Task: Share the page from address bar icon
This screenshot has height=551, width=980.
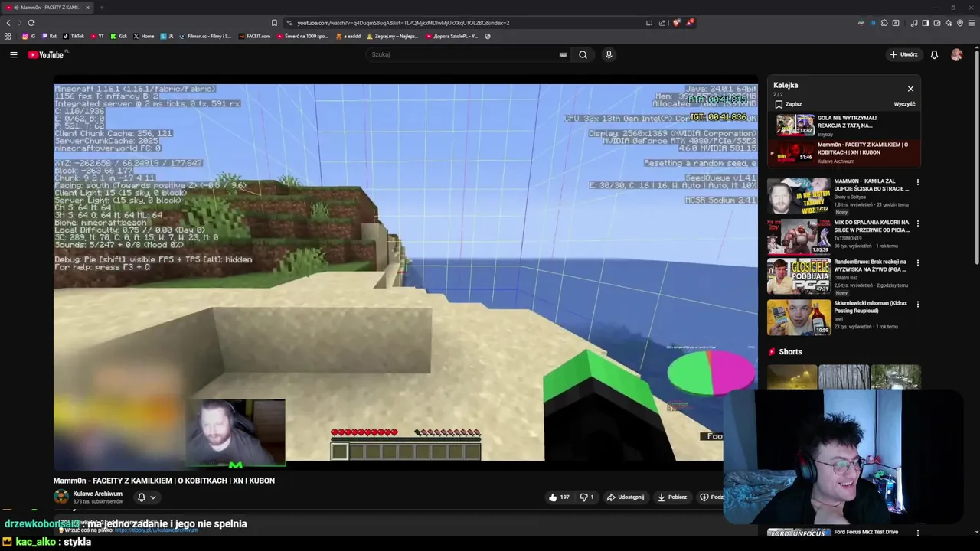Action: point(662,23)
